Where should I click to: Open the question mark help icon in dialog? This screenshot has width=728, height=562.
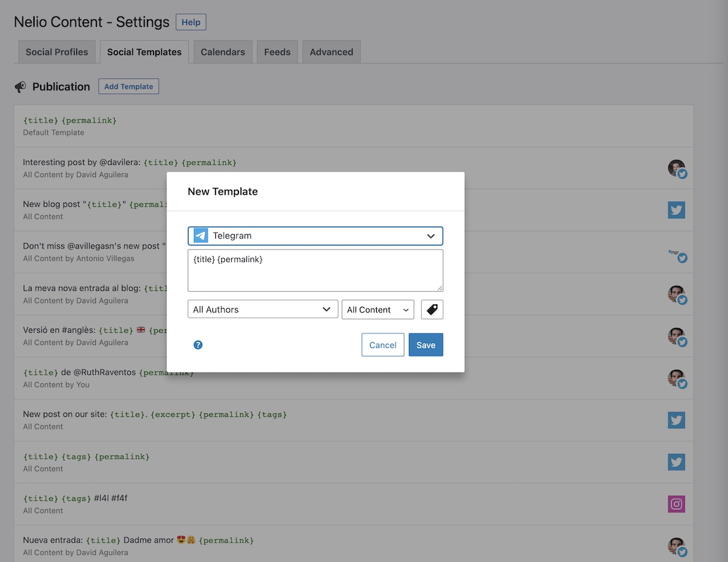[198, 345]
